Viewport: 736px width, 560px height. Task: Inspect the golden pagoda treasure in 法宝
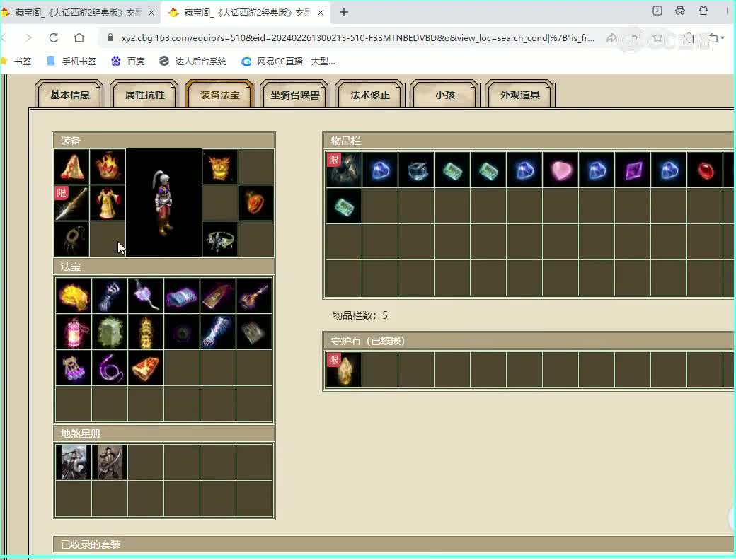pos(146,332)
